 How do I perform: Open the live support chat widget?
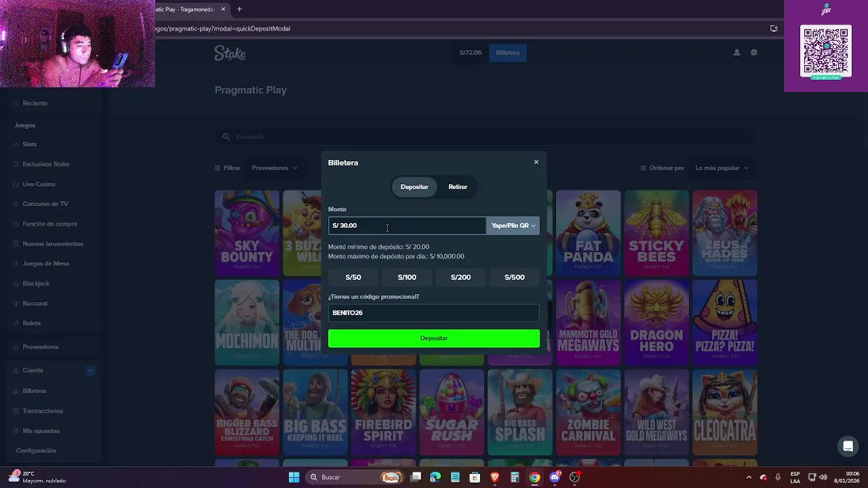(x=848, y=446)
